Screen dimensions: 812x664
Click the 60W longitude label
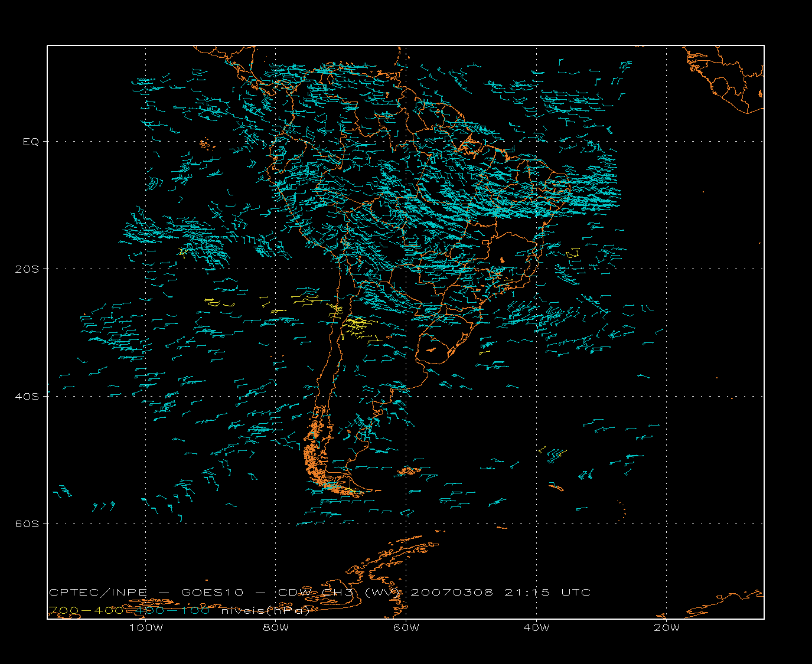click(406, 627)
